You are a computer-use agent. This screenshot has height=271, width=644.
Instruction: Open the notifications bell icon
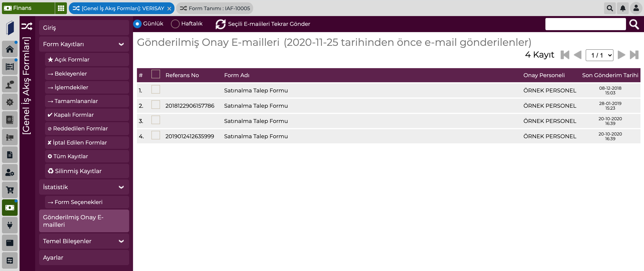(x=623, y=8)
